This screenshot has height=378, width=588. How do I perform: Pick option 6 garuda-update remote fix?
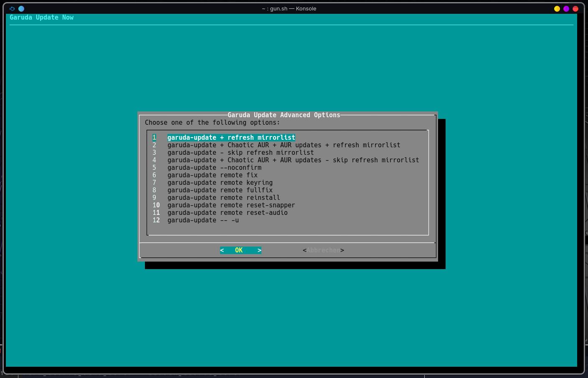[x=205, y=175]
